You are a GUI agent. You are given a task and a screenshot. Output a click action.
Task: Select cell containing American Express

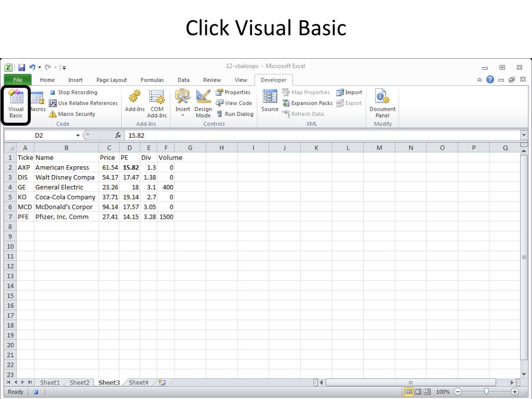click(x=66, y=168)
